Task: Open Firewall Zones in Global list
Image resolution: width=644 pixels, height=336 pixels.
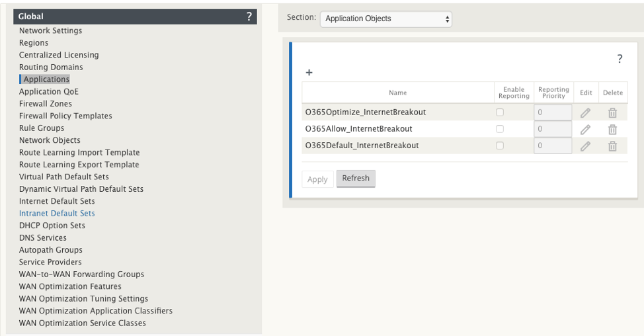Action: click(46, 103)
